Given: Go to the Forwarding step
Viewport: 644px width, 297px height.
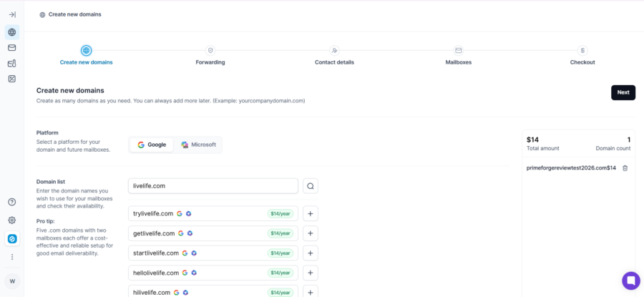Looking at the screenshot, I should click(210, 56).
